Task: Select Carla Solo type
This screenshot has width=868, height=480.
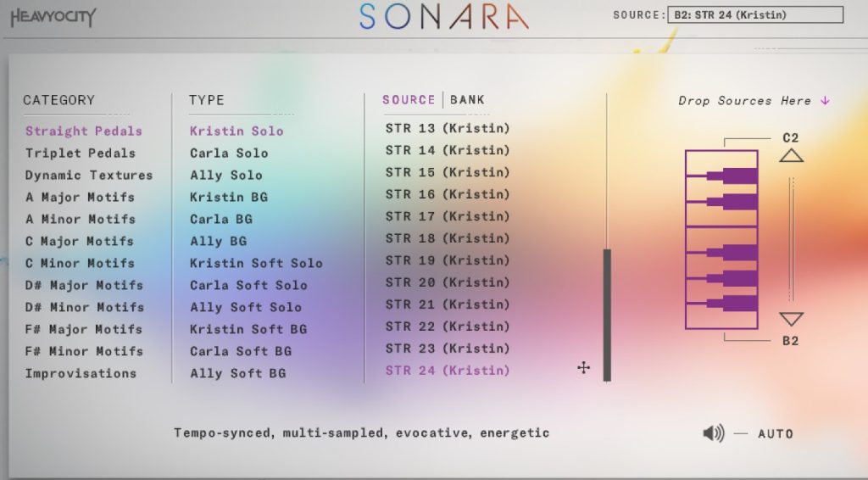Action: 229,153
